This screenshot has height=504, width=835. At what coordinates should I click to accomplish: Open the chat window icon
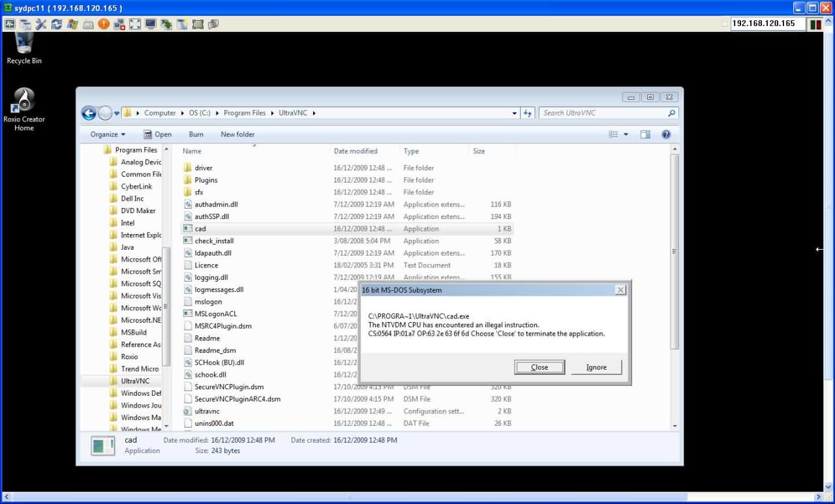click(x=213, y=24)
